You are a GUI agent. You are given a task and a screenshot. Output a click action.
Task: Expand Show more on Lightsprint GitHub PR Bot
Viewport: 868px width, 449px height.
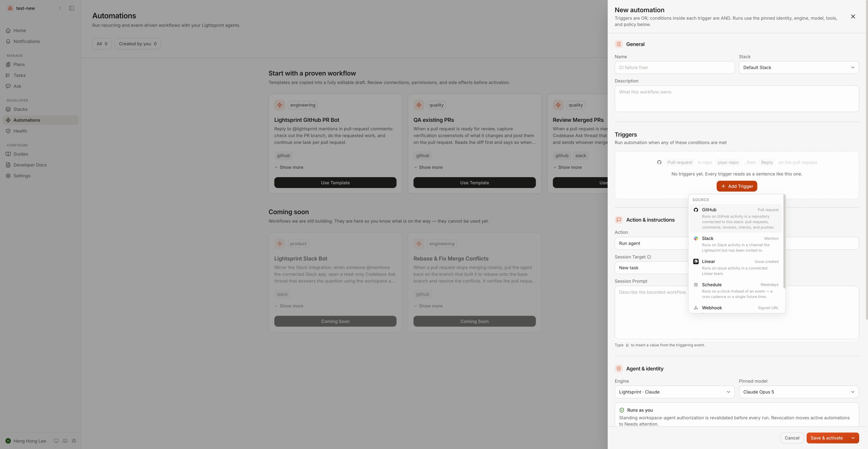coord(289,167)
